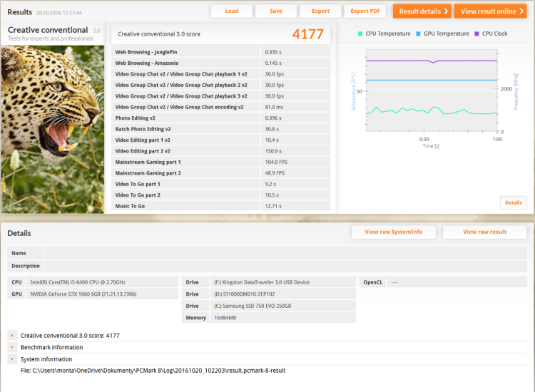
Task: Click the OpenCL label
Action: pyautogui.click(x=372, y=282)
